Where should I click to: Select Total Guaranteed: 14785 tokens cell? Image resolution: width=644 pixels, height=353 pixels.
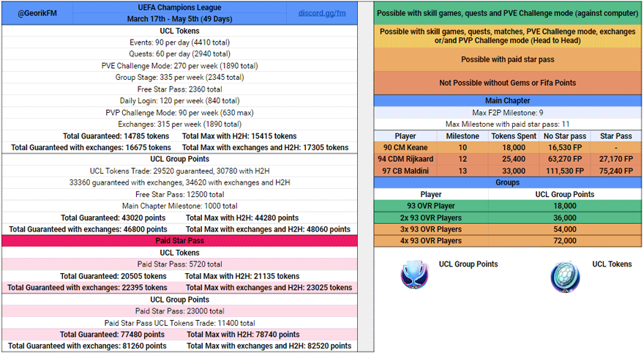point(116,136)
